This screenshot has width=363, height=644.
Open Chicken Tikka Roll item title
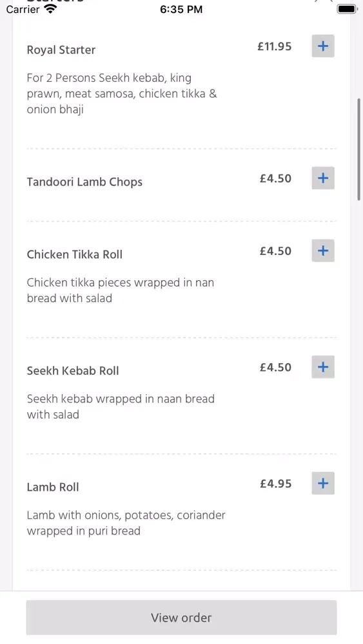point(75,254)
